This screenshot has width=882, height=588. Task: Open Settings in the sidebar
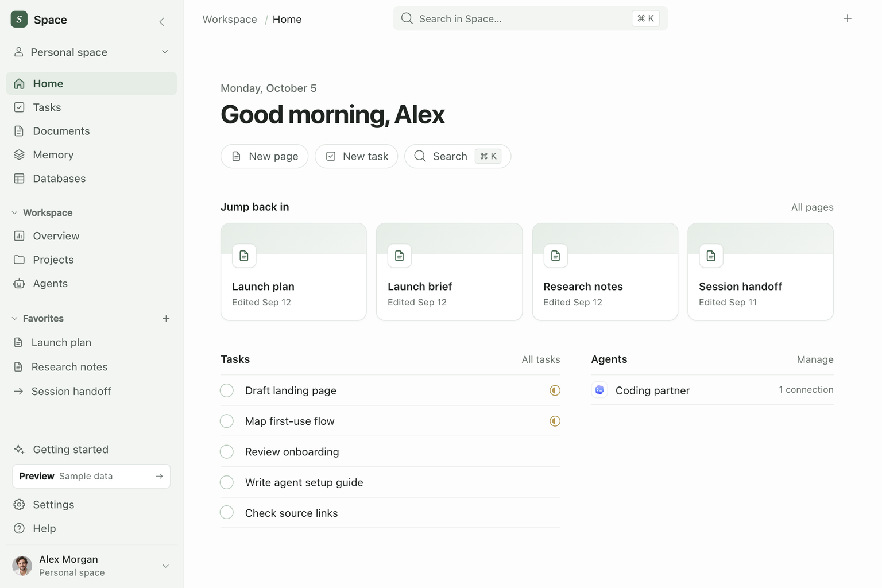click(x=91, y=505)
